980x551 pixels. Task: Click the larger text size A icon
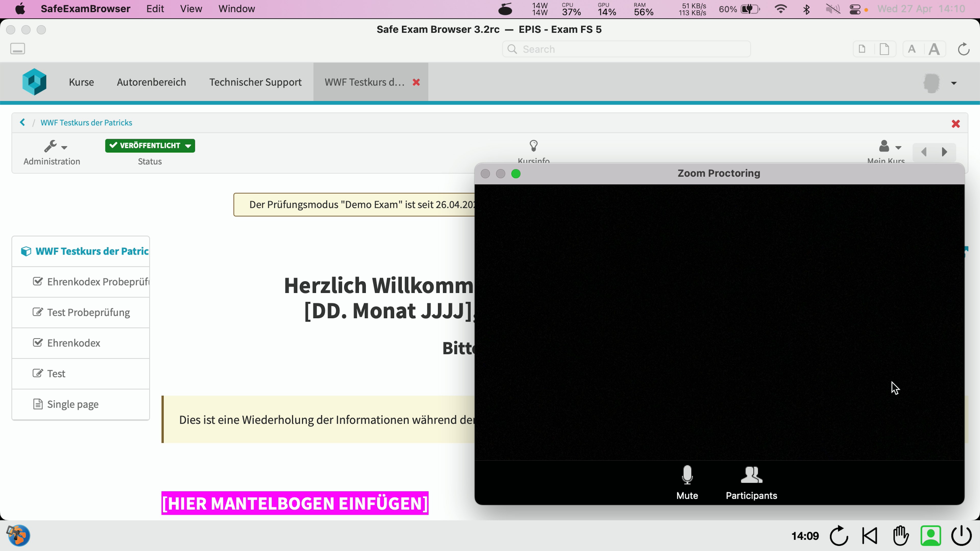coord(934,49)
